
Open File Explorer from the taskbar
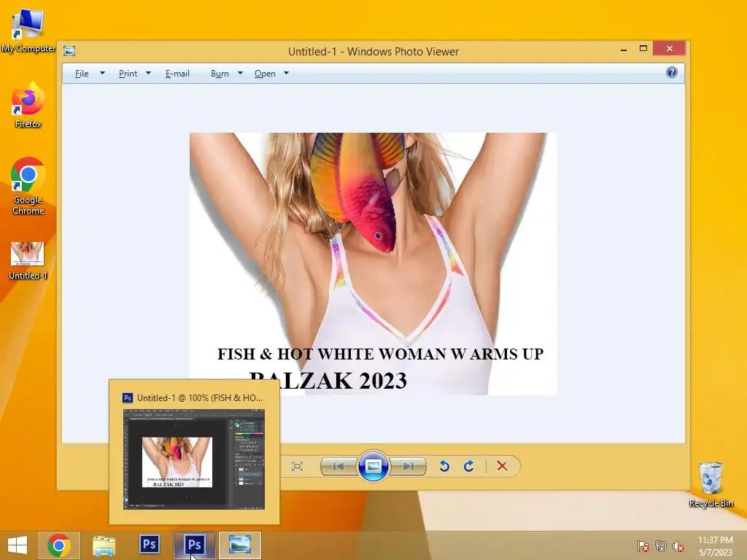[104, 545]
